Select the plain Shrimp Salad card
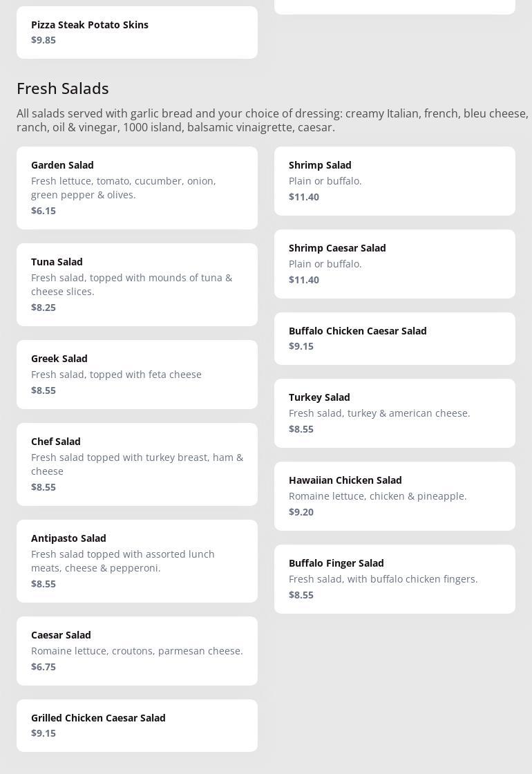 (x=395, y=180)
